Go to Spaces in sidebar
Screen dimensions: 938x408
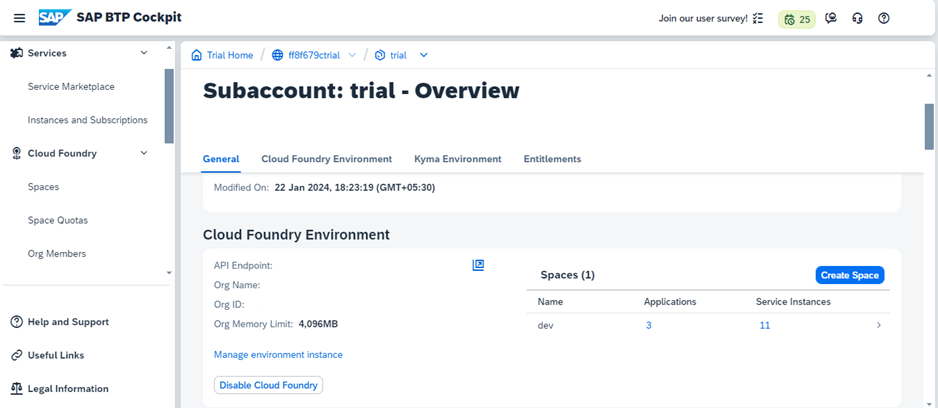click(43, 187)
